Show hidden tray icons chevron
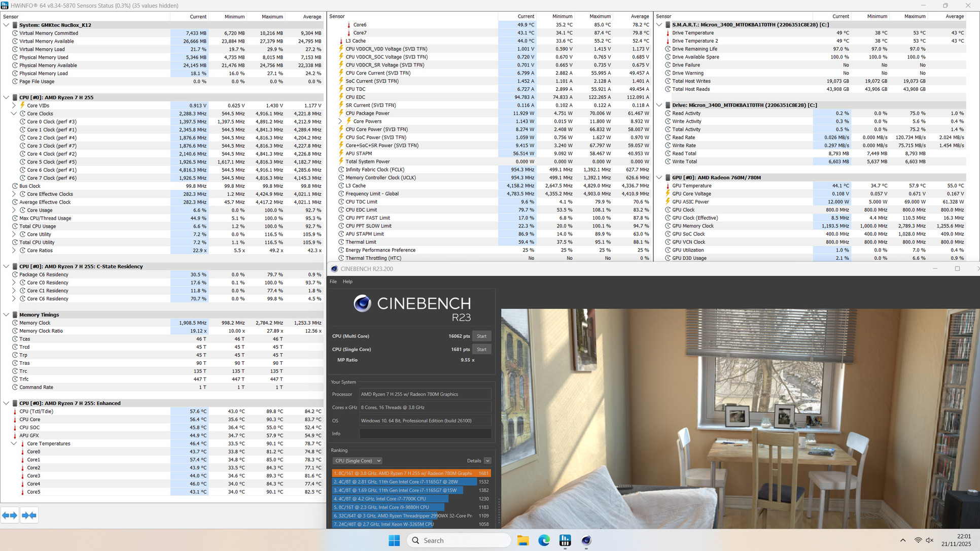 tap(902, 540)
